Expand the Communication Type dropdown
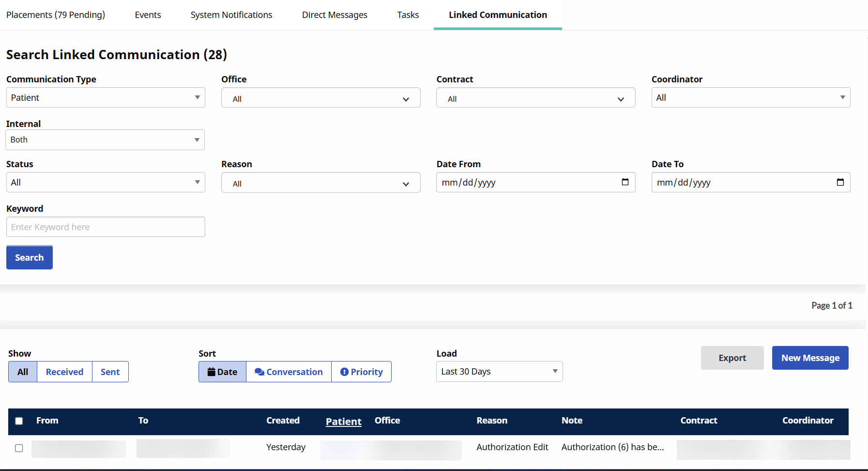868x471 pixels. pos(106,97)
